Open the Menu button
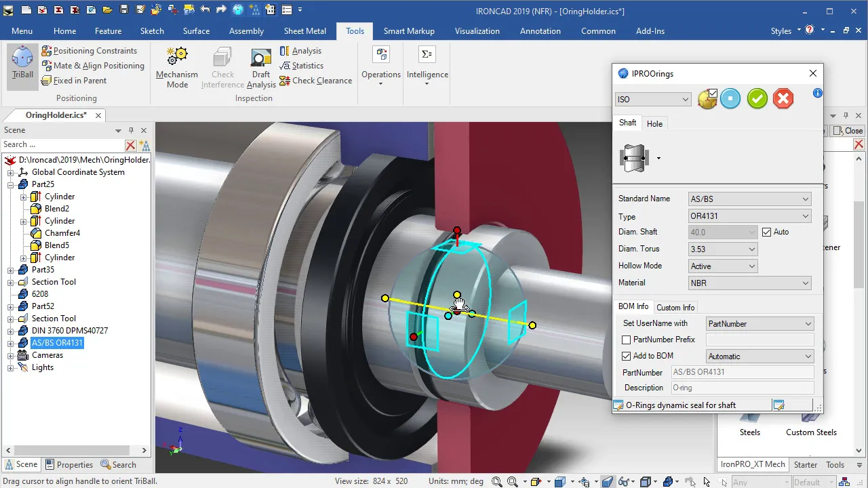Viewport: 868px width, 488px height. coord(22,31)
